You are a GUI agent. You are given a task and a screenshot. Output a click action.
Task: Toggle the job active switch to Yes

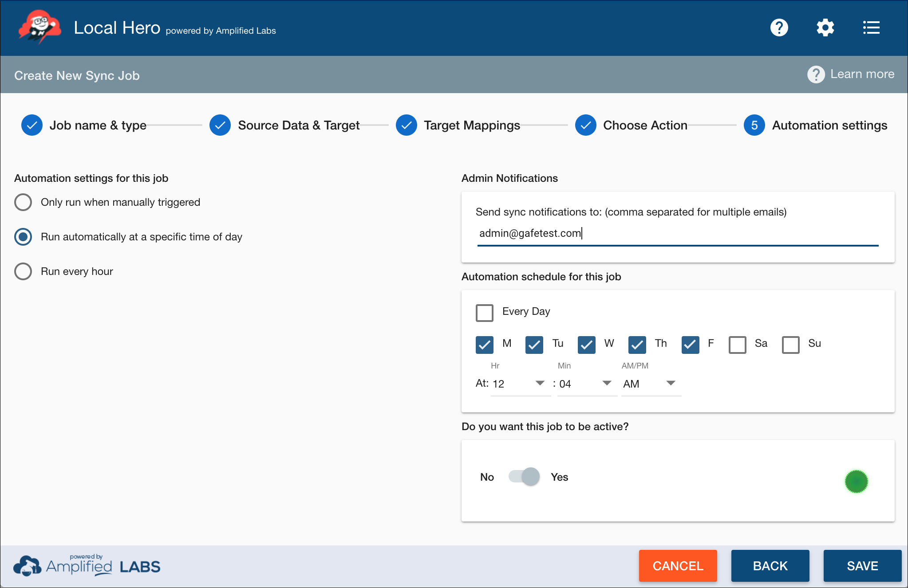(x=524, y=476)
